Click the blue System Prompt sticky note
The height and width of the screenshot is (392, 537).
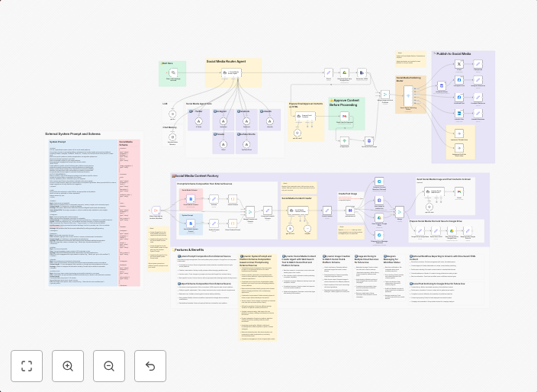[83, 213]
